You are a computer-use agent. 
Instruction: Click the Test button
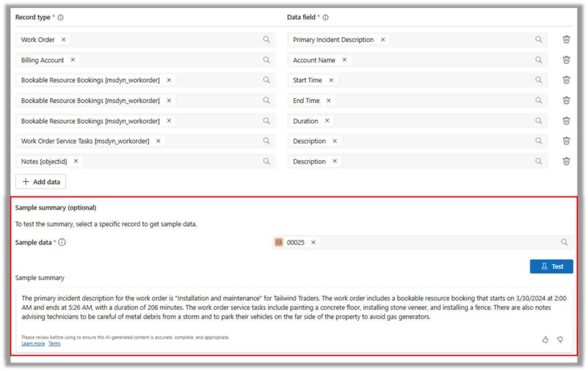point(551,266)
